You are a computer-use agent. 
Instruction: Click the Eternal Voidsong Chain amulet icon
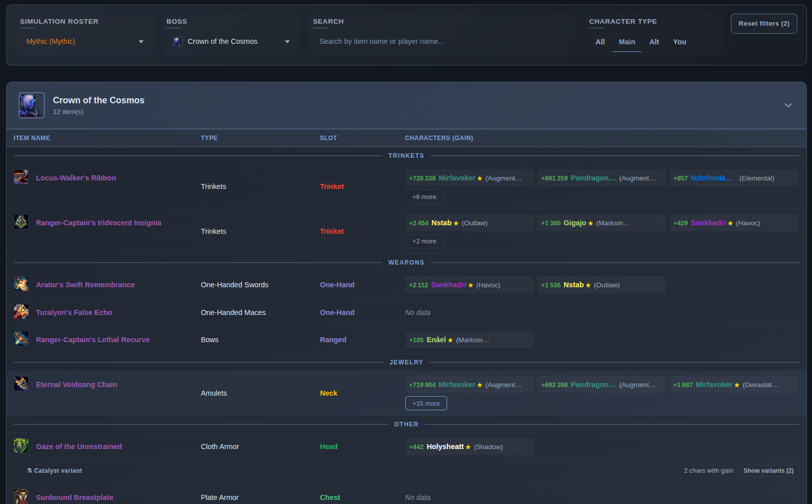21,384
